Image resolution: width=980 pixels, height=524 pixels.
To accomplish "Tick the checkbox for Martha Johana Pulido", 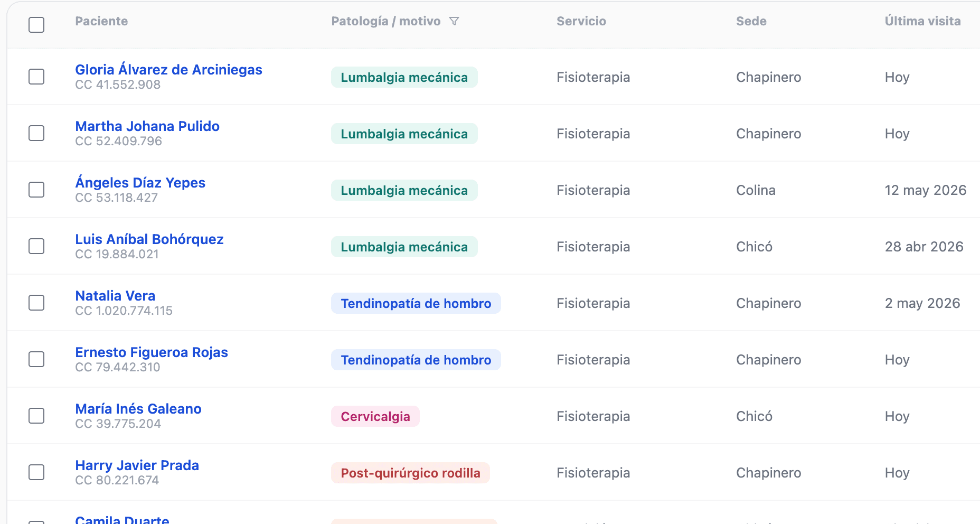I will click(36, 133).
